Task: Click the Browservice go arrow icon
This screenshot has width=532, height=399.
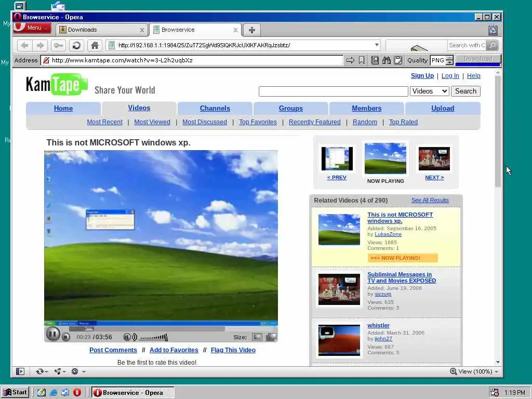Action: click(x=350, y=60)
